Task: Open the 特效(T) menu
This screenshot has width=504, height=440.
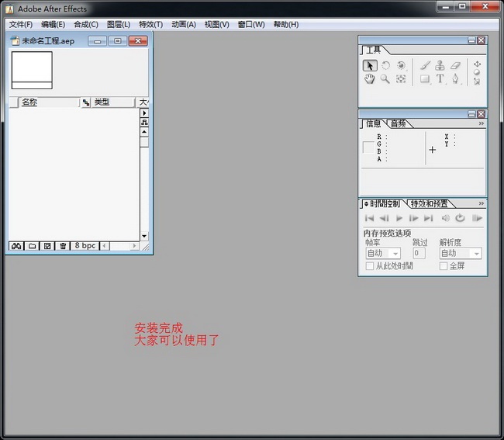Action: 150,25
